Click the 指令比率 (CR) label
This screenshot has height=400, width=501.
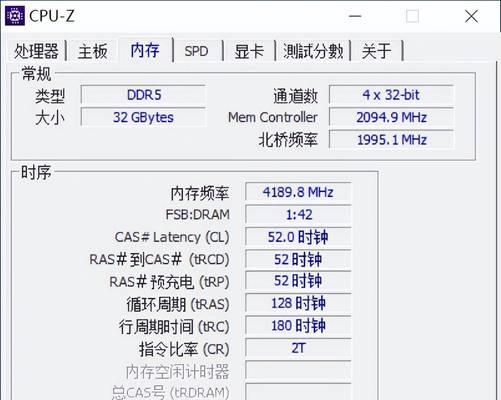pos(184,349)
